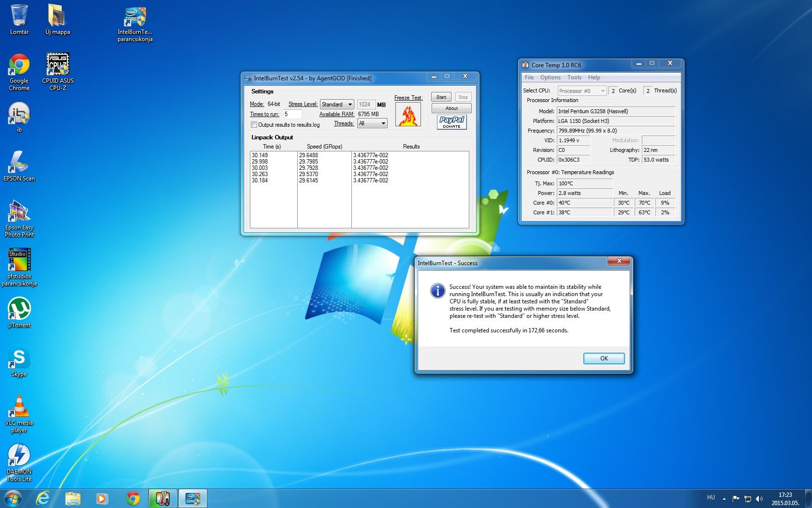The image size is (812, 508).
Task: Open the Új mappa folder icon
Action: pyautogui.click(x=58, y=19)
